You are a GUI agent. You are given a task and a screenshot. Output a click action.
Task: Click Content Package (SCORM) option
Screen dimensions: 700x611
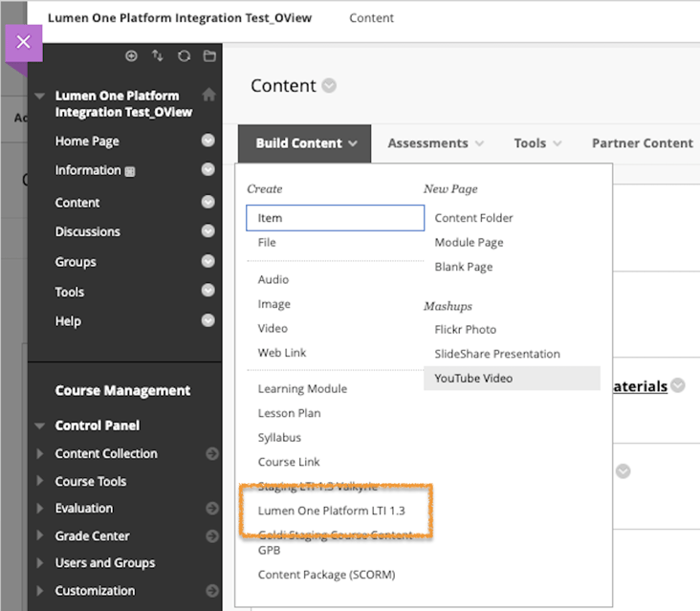coord(326,575)
